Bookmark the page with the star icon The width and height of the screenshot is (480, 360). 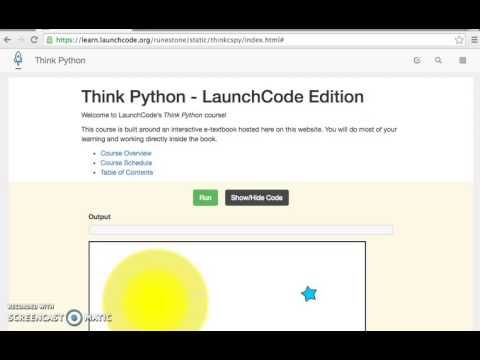click(x=459, y=40)
